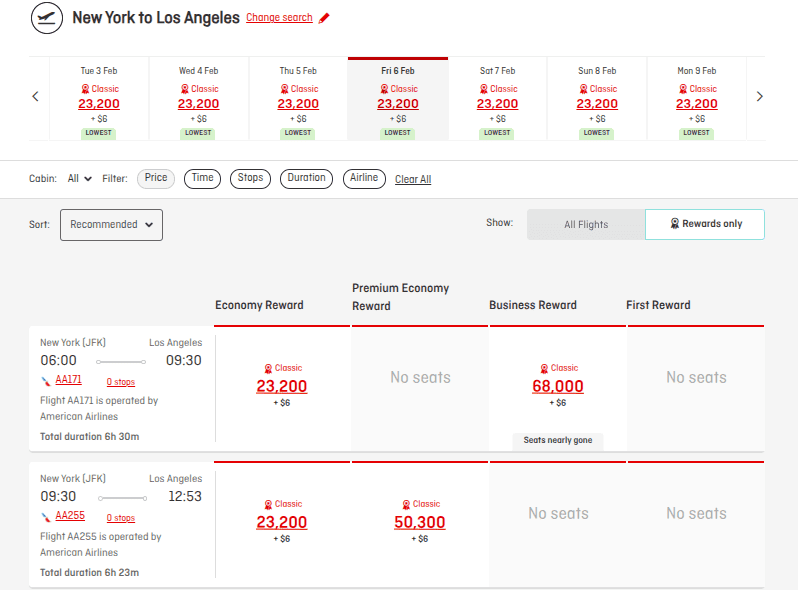Click the Classic ribbon icon above 68,000
Image resolution: width=798 pixels, height=590 pixels.
(x=544, y=369)
